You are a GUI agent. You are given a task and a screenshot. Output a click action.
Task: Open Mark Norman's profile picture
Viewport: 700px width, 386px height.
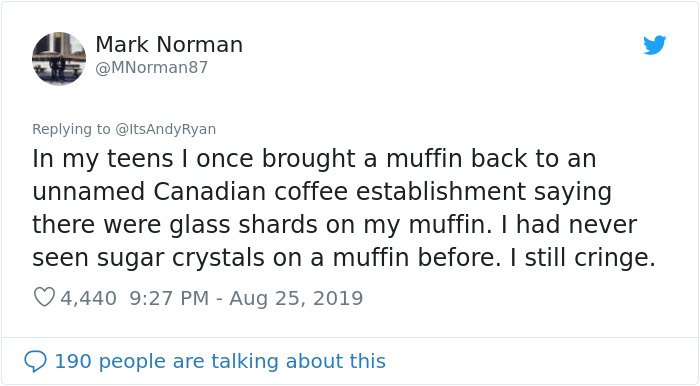click(x=59, y=58)
